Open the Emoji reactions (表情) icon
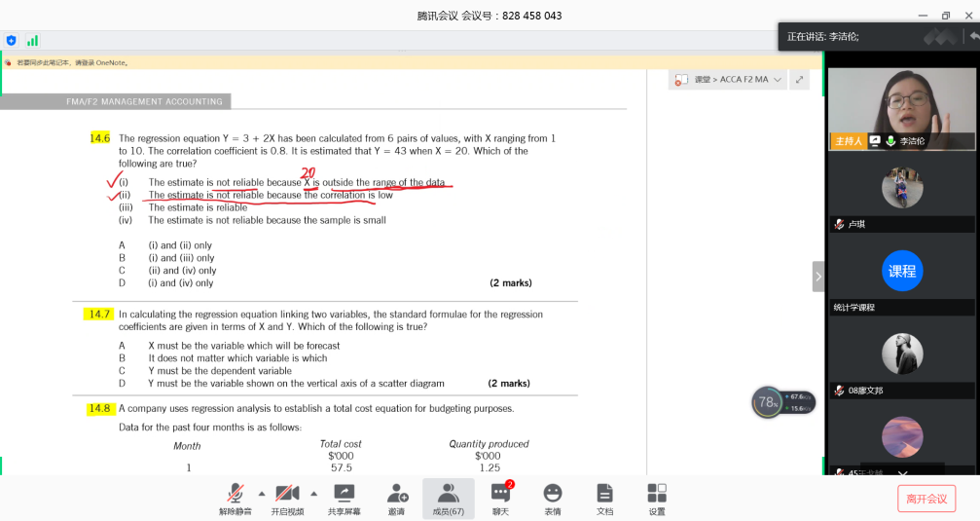 click(552, 498)
